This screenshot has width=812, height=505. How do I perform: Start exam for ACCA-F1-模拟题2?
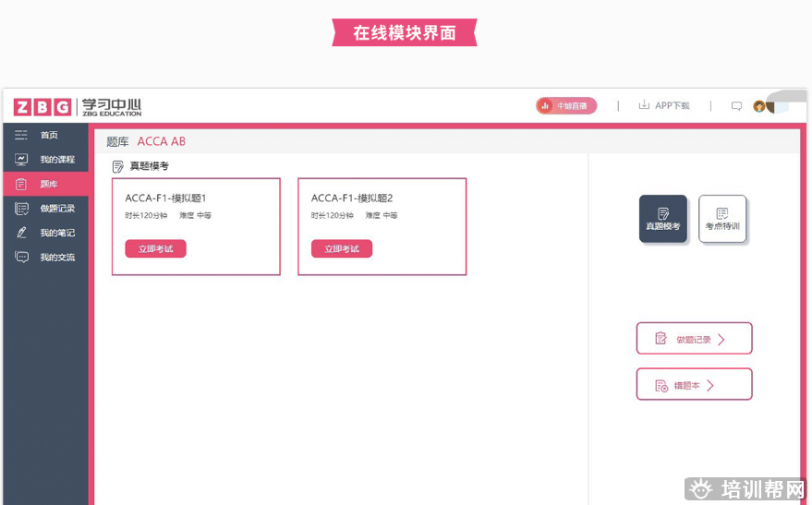pos(342,248)
